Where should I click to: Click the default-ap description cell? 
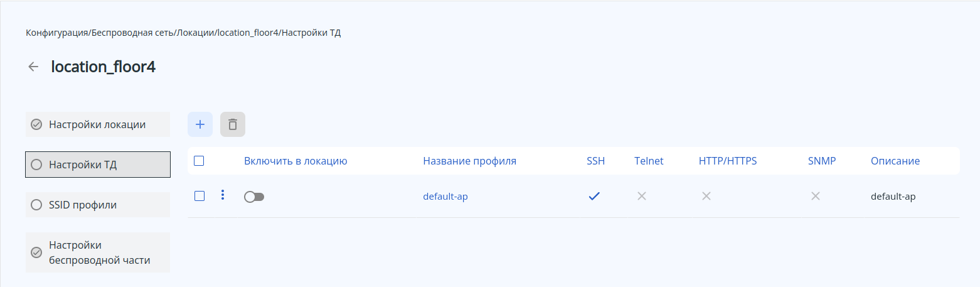(893, 197)
